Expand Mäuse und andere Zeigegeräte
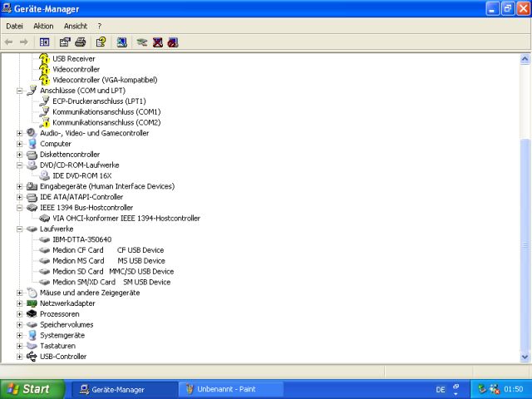 (x=20, y=293)
